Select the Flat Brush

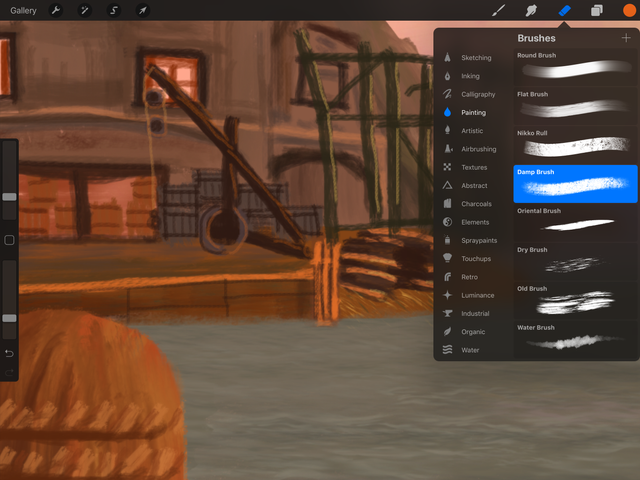[575, 106]
